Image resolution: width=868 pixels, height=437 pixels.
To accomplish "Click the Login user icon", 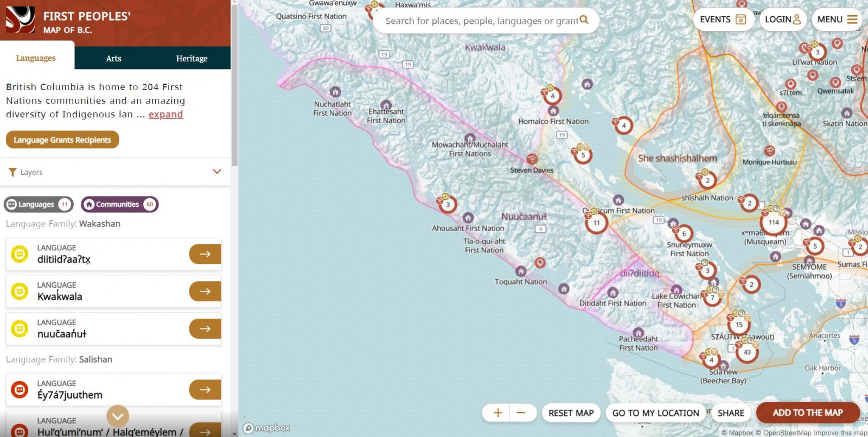I will pos(796,20).
